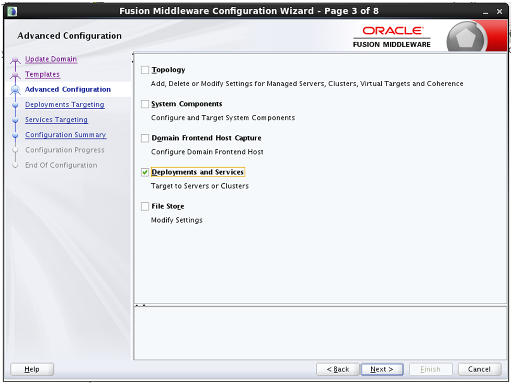Click the Templates step node icon

(15, 76)
